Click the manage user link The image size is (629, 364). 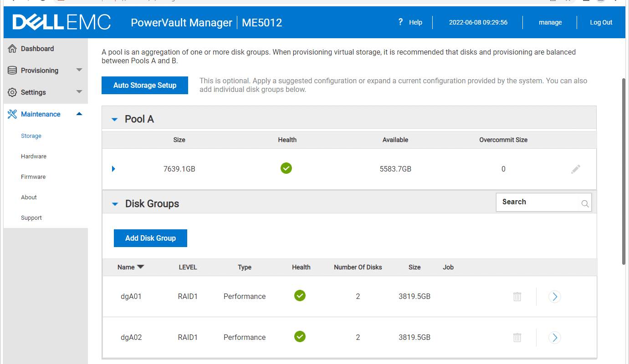tap(550, 22)
